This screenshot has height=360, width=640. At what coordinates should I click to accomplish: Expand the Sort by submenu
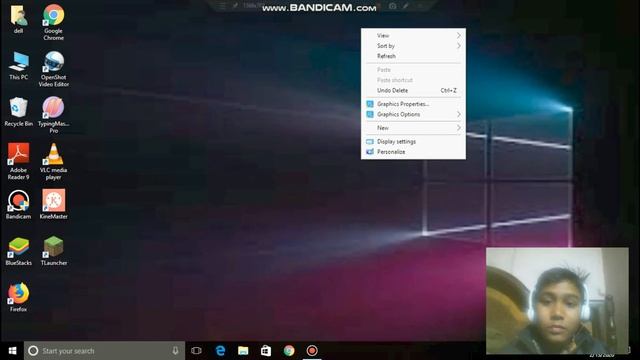click(413, 46)
